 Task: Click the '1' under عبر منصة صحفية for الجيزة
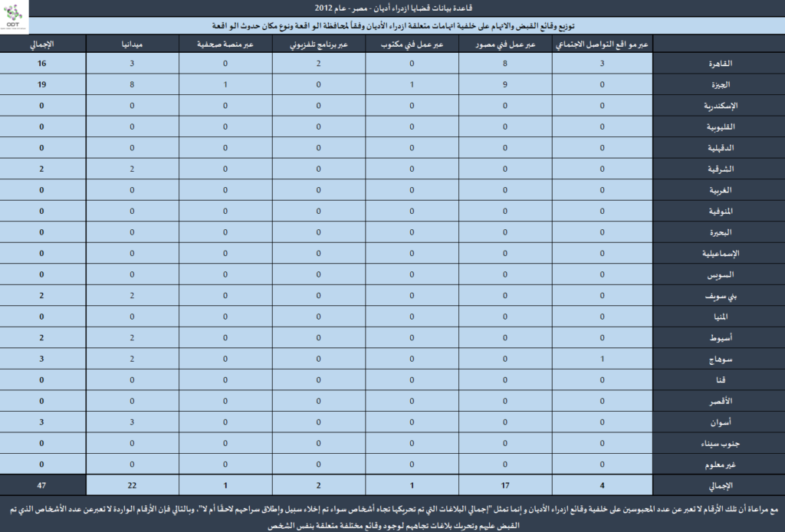click(x=225, y=84)
